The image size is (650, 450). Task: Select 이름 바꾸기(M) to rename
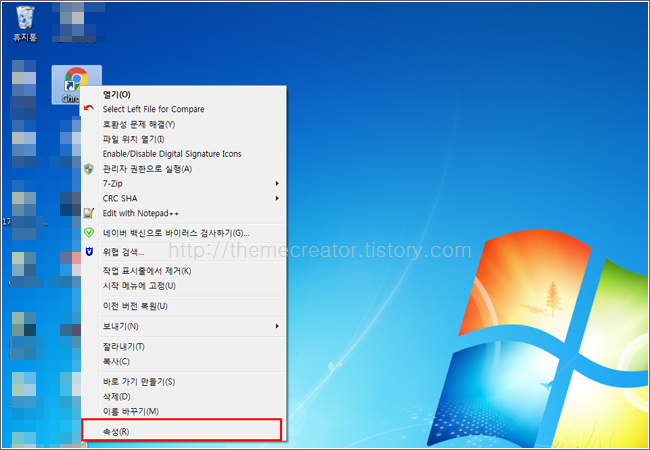point(184,411)
